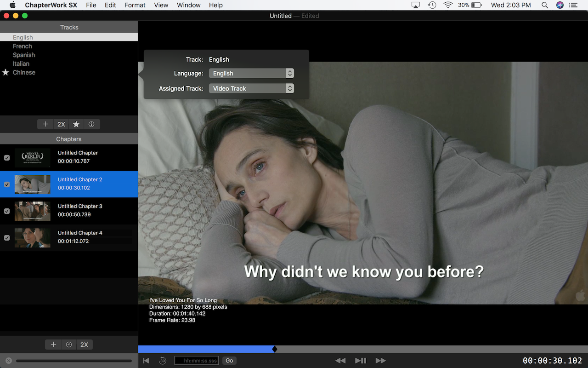Uncheck the Untitled Chapter 3 checkbox
588x368 pixels.
pos(7,211)
